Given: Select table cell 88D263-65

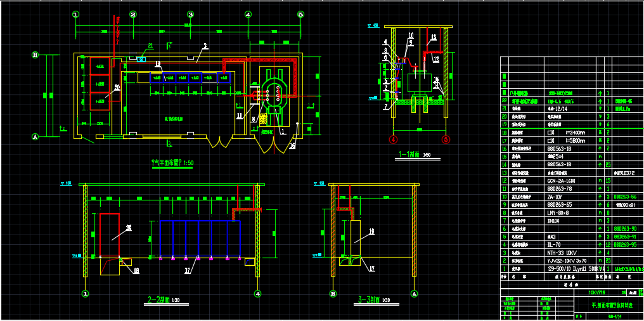Looking at the screenshot, I should point(560,205).
